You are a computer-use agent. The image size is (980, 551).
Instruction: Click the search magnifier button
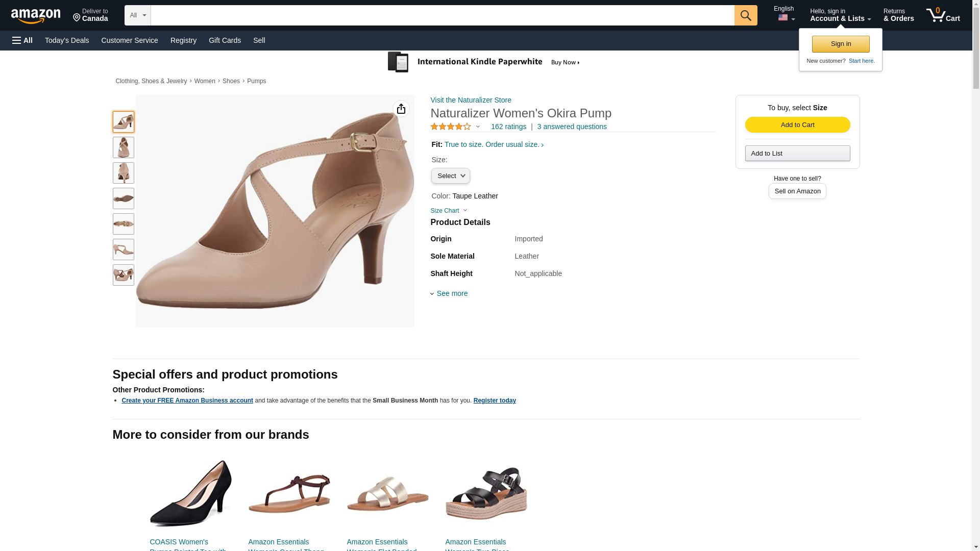point(746,15)
